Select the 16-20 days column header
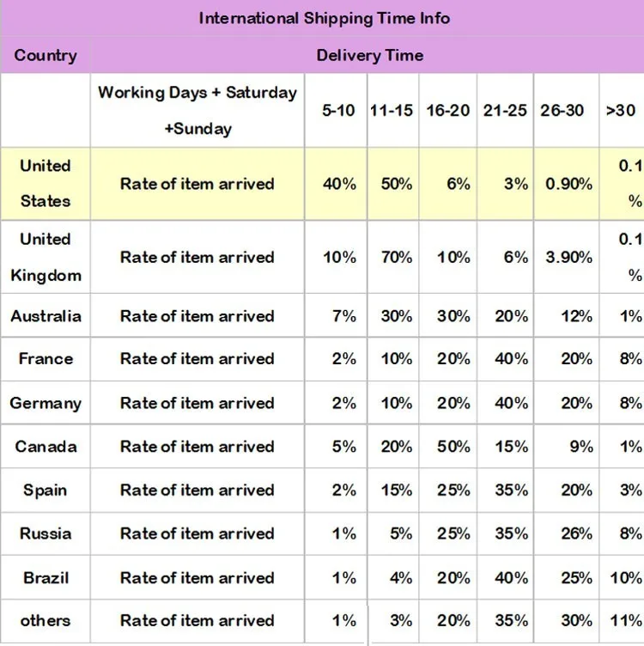Screen dimensions: 644x646 448,111
